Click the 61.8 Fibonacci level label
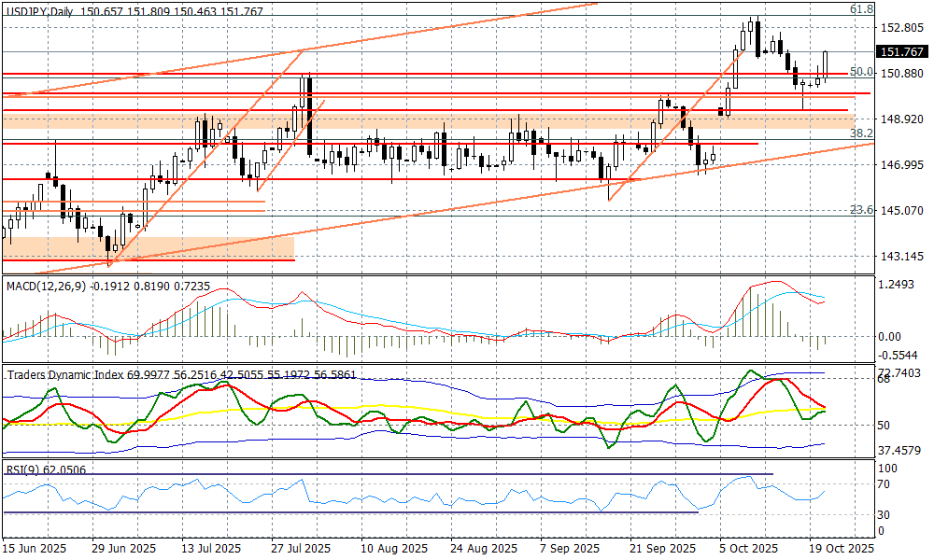The height and width of the screenshot is (560, 934). click(860, 8)
